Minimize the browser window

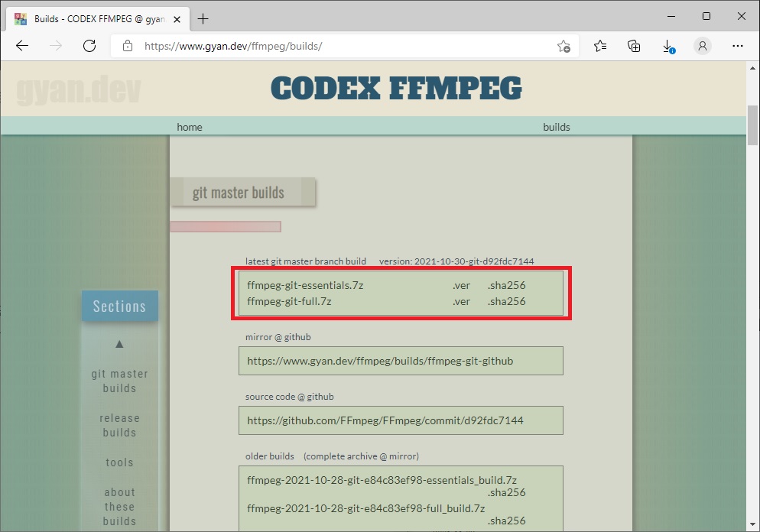(x=671, y=16)
